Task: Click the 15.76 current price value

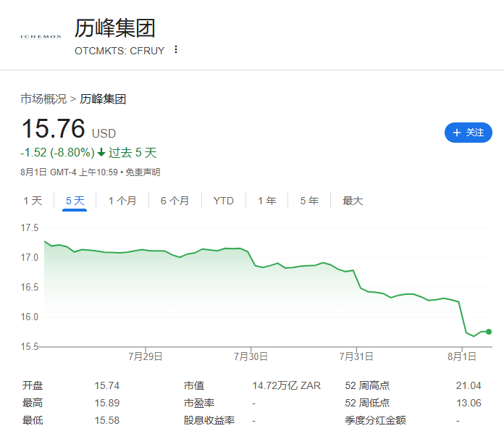Action: pyautogui.click(x=54, y=129)
